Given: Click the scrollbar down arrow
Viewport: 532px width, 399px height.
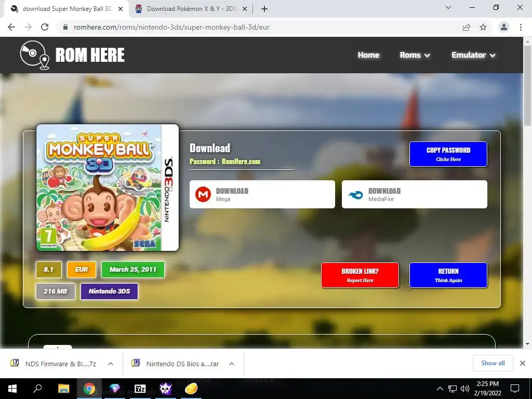Looking at the screenshot, I should coord(527,344).
